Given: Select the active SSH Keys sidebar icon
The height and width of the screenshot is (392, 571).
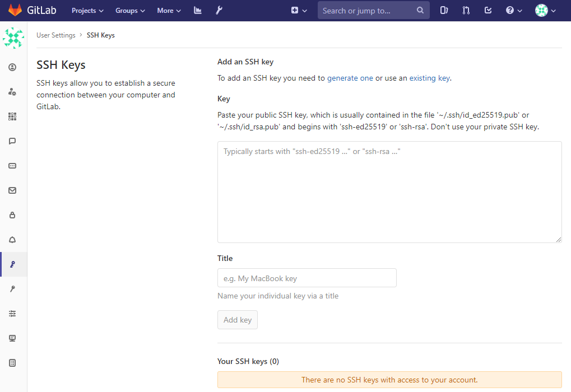Looking at the screenshot, I should pyautogui.click(x=12, y=264).
